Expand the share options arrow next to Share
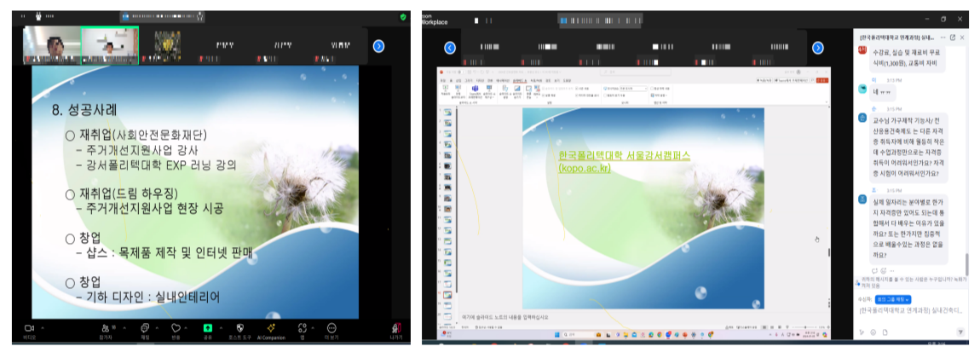The width and height of the screenshot is (980, 358). pos(220,327)
